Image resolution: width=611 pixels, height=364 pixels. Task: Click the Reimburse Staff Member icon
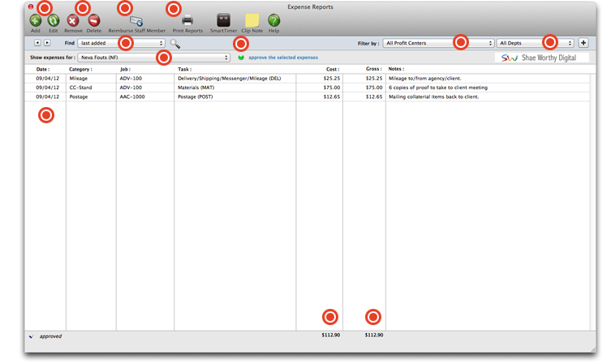click(x=136, y=20)
